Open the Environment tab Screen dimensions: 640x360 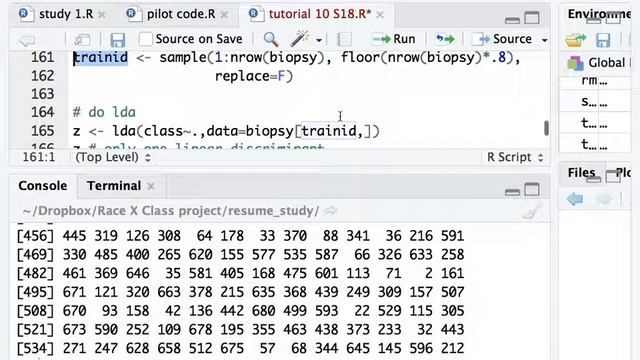tap(599, 14)
